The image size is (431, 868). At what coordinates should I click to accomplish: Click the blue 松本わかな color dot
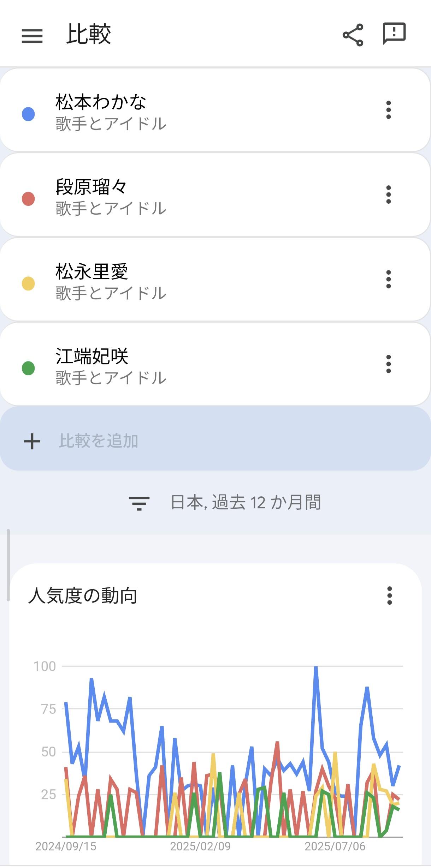click(28, 114)
